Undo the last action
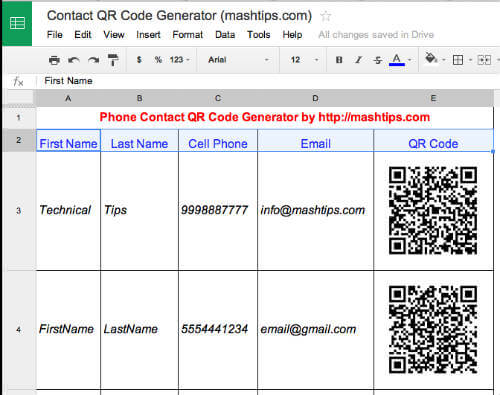Screen dimensions: 500x395 click(x=74, y=60)
